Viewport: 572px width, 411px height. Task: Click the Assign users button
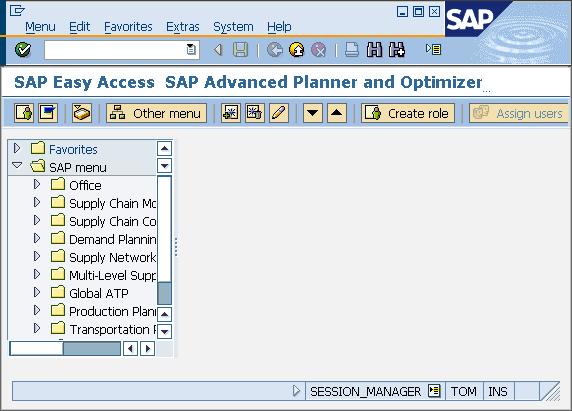(x=519, y=113)
